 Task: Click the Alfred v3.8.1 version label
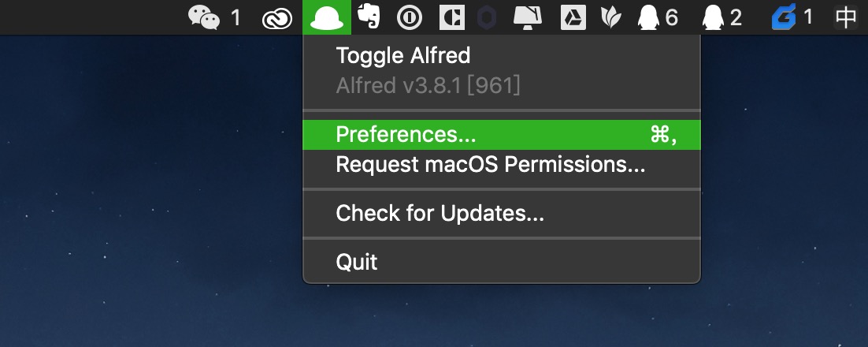pyautogui.click(x=428, y=85)
